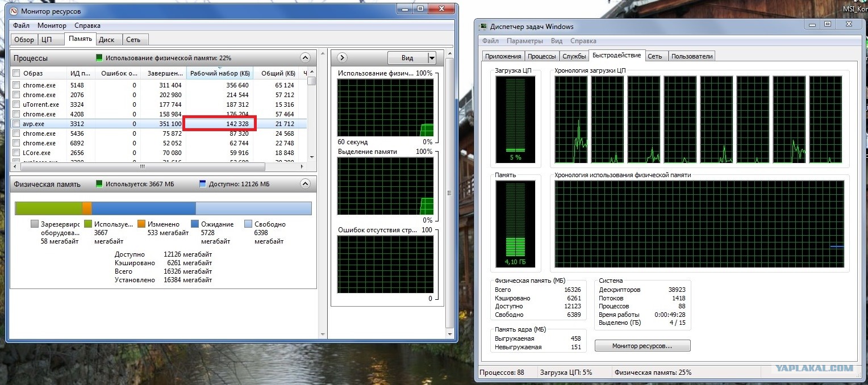This screenshot has height=385, width=868.
Task: Click the blue Ожидание legend swatch
Action: coord(195,224)
